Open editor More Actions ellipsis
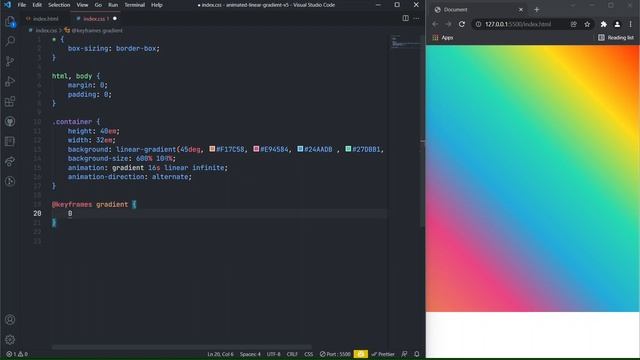 tap(416, 18)
